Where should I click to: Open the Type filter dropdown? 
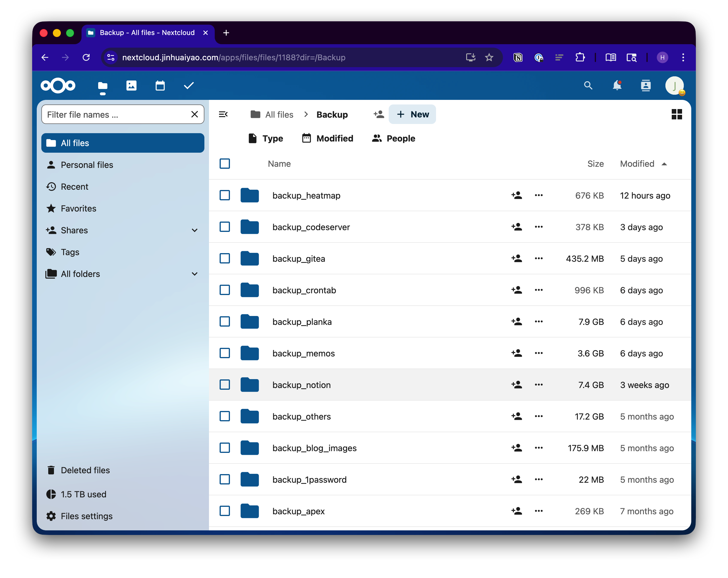(266, 138)
